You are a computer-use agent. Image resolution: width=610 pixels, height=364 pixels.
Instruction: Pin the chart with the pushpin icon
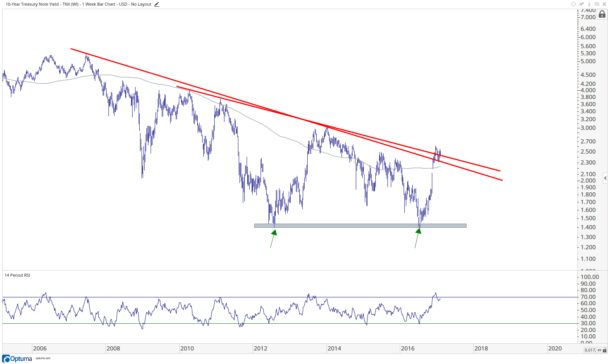[x=582, y=4]
